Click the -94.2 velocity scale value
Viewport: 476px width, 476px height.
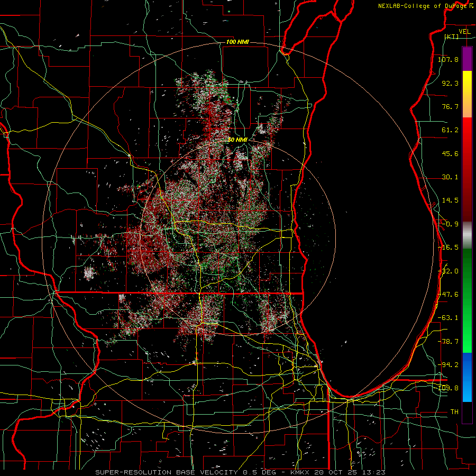[x=448, y=365]
